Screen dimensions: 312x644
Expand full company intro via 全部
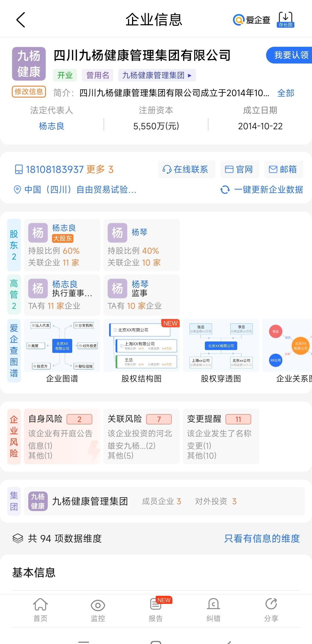[285, 93]
